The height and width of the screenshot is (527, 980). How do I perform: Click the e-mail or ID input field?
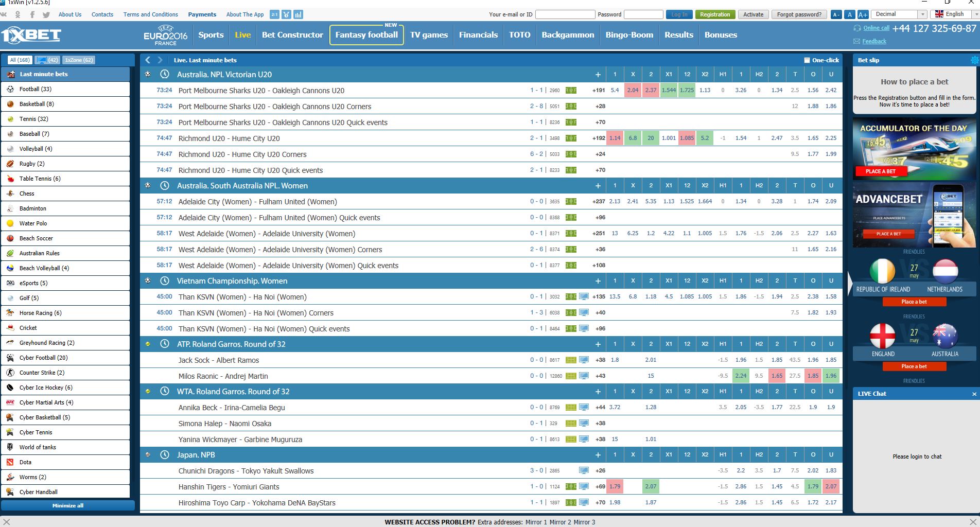(565, 14)
